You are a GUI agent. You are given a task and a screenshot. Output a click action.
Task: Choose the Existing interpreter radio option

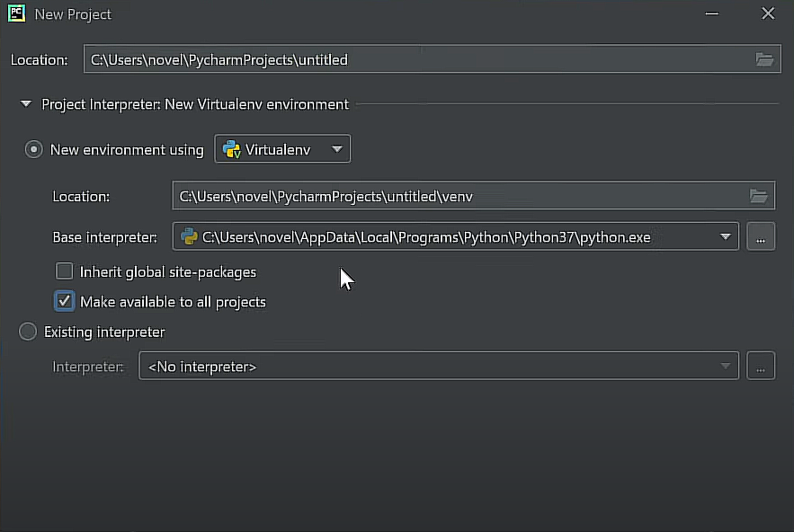[28, 332]
